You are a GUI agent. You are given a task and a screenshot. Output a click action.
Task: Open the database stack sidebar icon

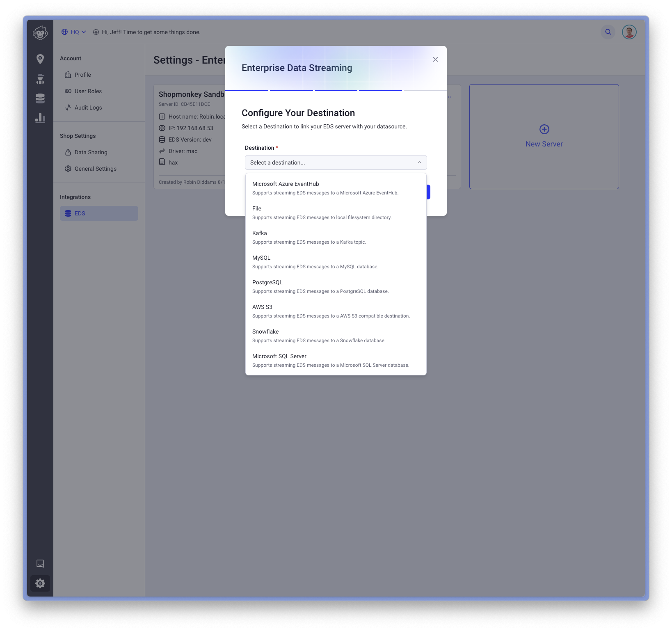click(40, 98)
